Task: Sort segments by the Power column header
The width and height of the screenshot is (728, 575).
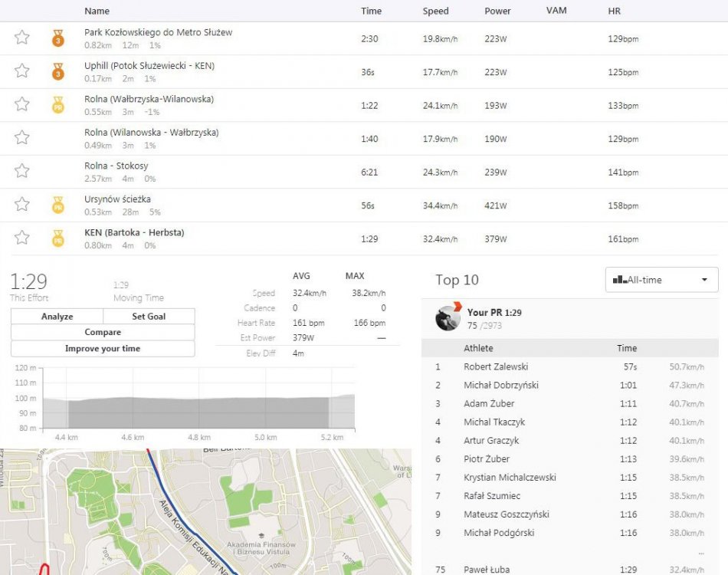Action: (496, 11)
